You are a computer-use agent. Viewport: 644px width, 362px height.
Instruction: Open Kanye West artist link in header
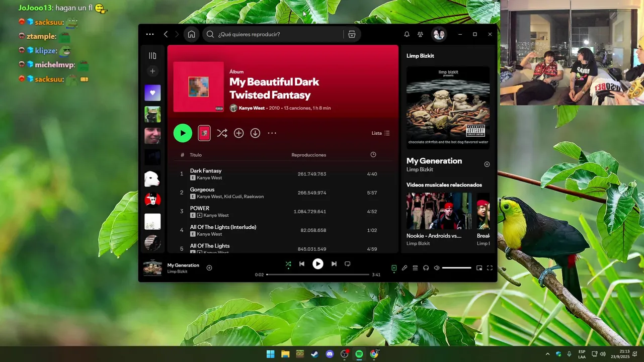click(x=252, y=108)
